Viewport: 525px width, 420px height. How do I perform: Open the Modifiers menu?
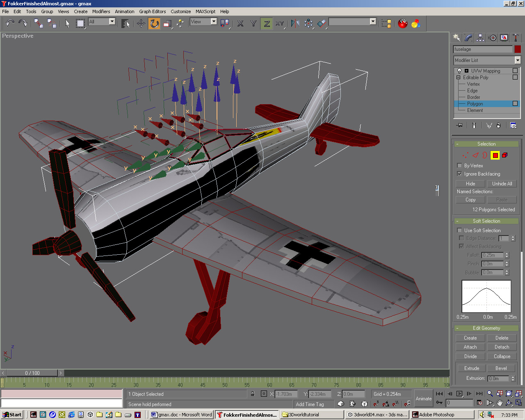pyautogui.click(x=101, y=11)
